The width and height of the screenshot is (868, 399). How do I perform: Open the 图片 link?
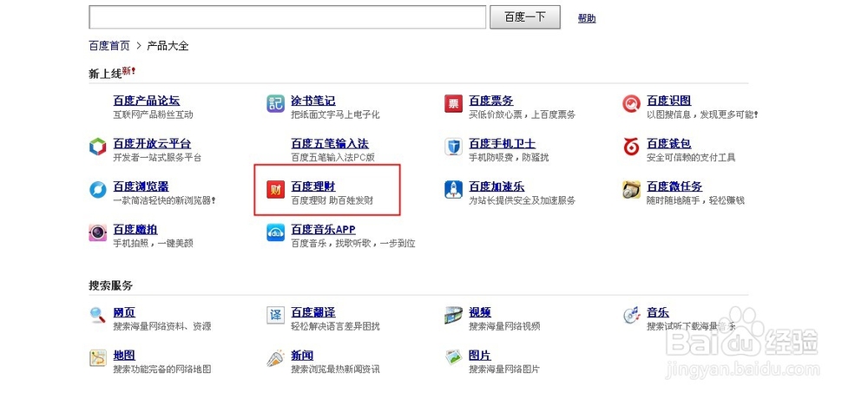click(480, 356)
